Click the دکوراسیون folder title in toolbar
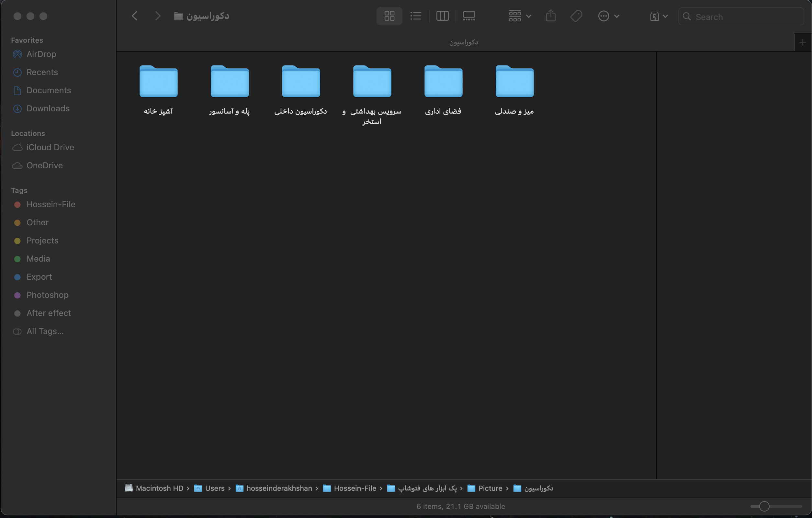812x518 pixels. 202,16
